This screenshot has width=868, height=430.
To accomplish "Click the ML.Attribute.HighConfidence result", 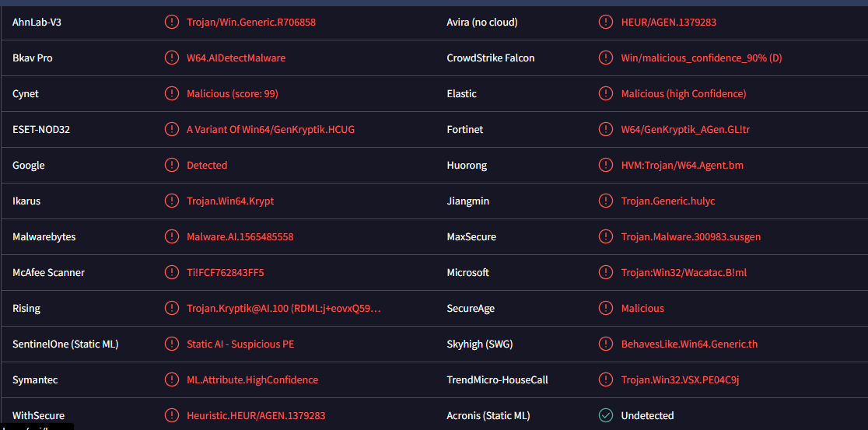I will [x=253, y=379].
